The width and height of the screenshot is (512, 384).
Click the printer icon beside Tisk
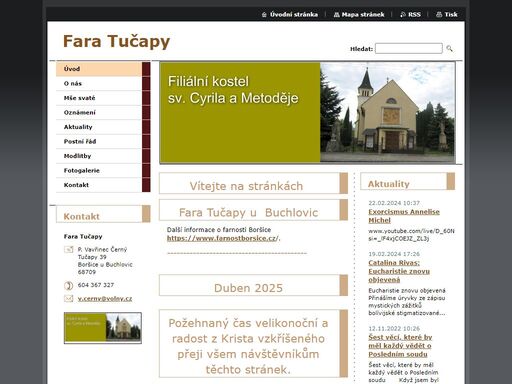[x=439, y=15]
